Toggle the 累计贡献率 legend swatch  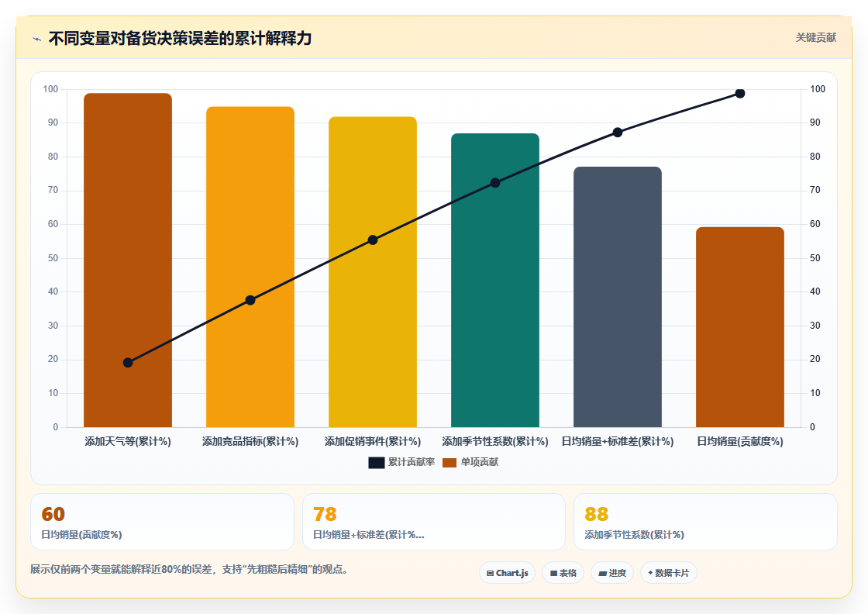[x=377, y=462]
